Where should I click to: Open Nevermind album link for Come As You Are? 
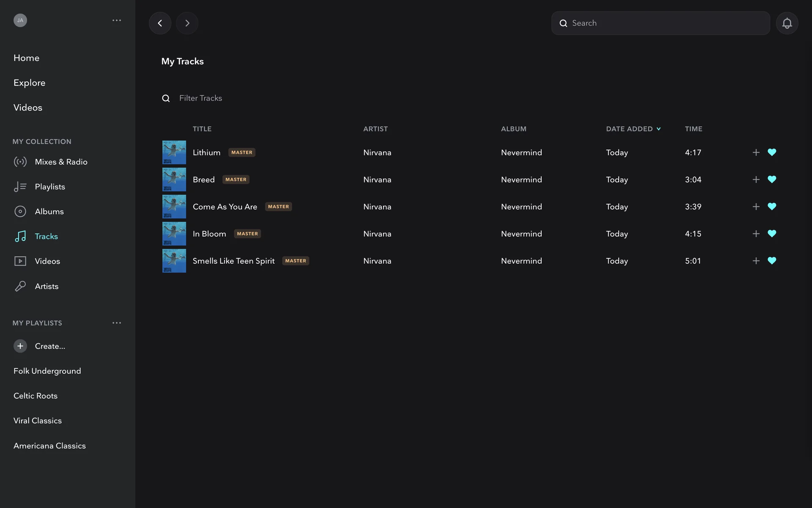(521, 207)
